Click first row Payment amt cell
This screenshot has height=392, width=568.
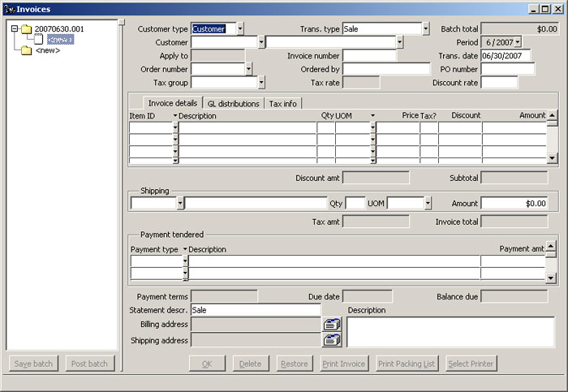point(513,261)
